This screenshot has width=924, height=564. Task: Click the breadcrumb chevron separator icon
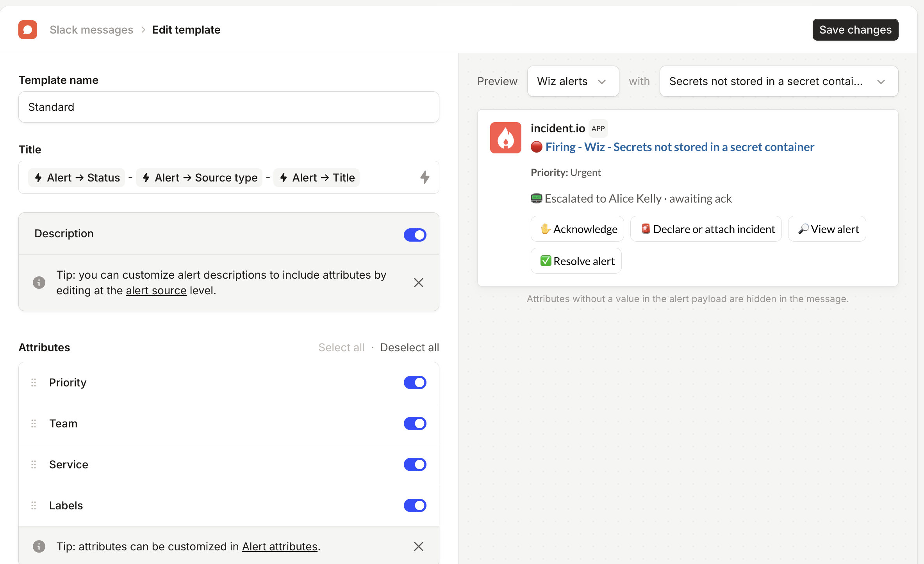[x=143, y=30]
